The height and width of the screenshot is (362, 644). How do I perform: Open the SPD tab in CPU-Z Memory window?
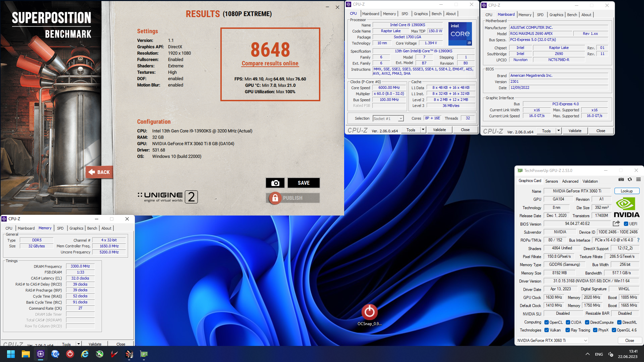point(60,228)
